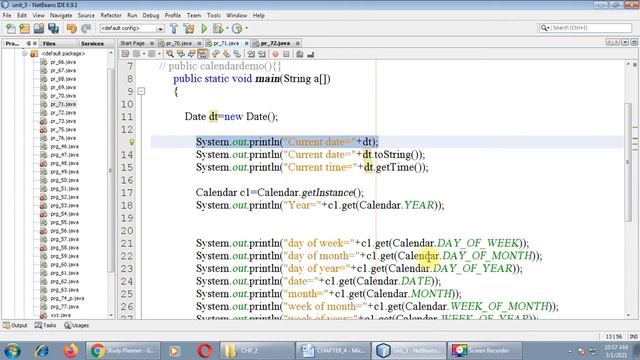Click the Projects panel vertical scrollbar
The image size is (640, 360).
(110, 170)
